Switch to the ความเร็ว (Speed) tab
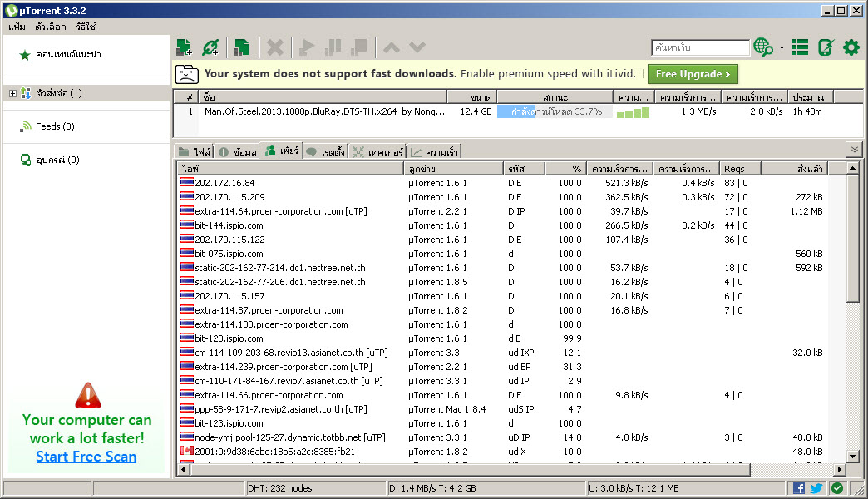Image resolution: width=868 pixels, height=499 pixels. point(434,151)
